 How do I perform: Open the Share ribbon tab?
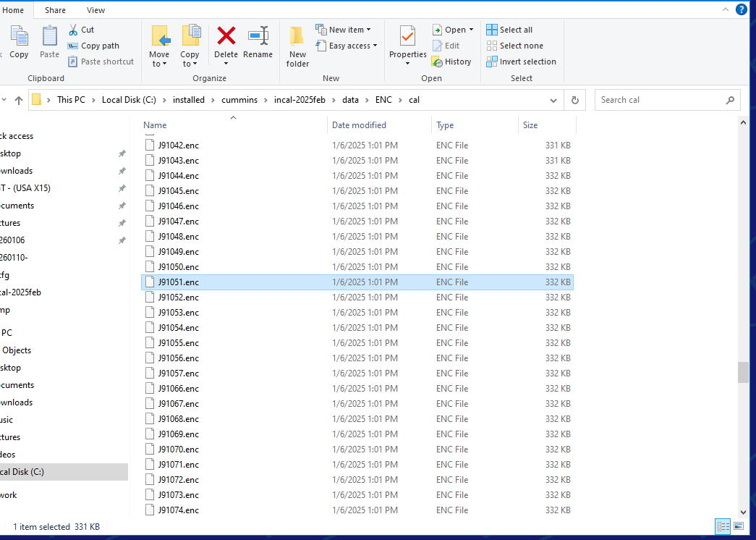click(55, 10)
